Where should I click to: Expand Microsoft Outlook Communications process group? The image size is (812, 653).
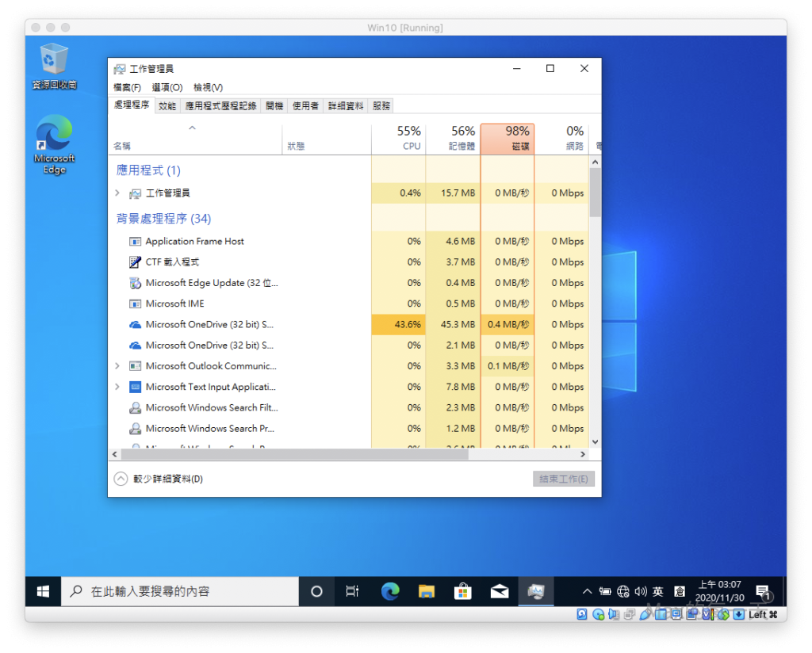117,366
